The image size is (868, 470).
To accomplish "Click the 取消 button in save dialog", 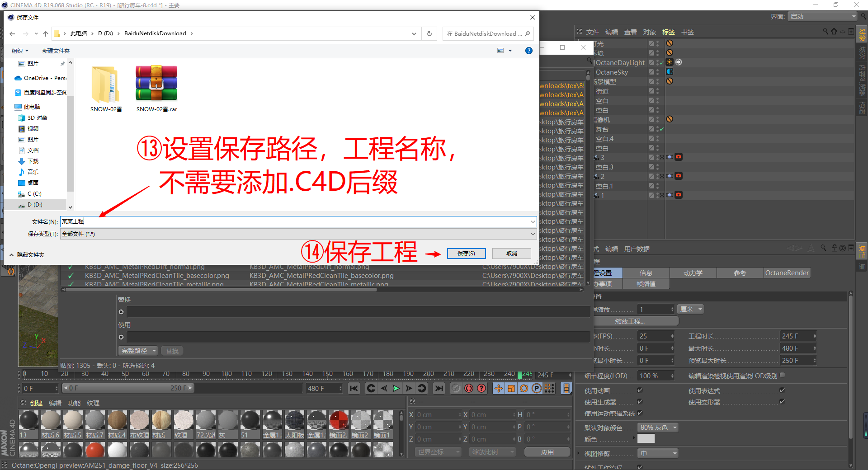I will point(512,254).
